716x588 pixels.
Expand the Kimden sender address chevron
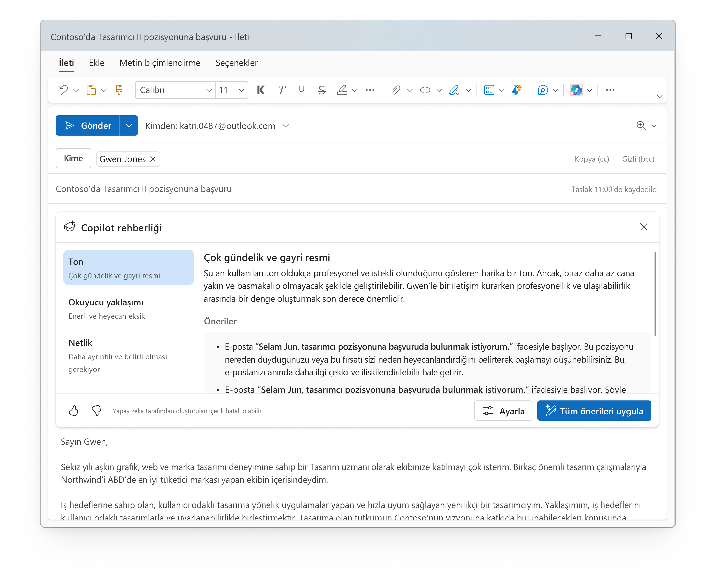286,126
